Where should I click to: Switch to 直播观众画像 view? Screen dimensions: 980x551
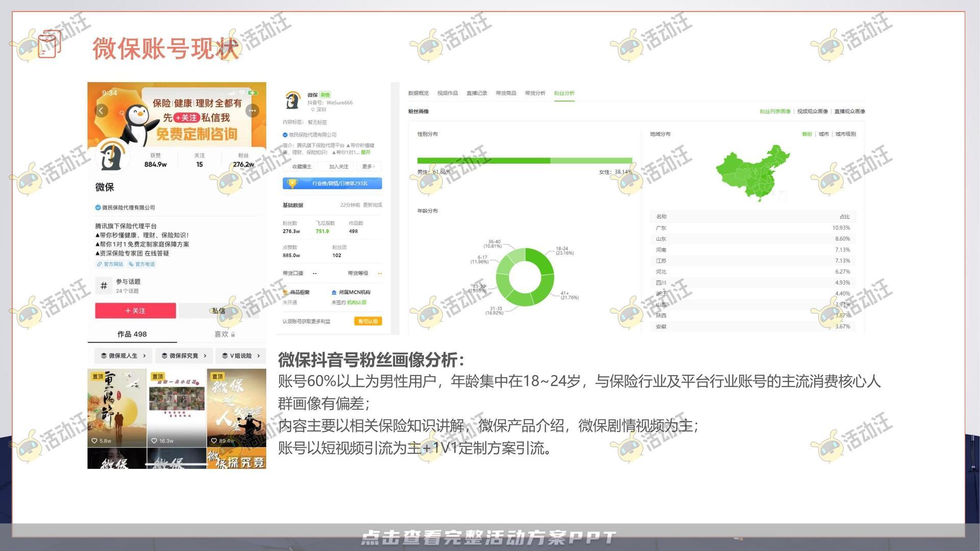click(850, 111)
